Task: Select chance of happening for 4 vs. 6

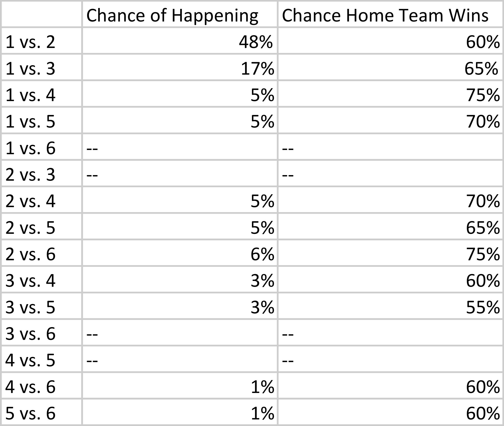Action: pyautogui.click(x=262, y=387)
